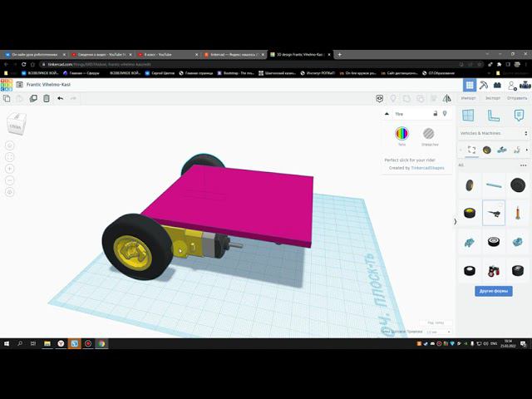The image size is (532, 399).
Task: Click the view cube
Action: pos(16,125)
